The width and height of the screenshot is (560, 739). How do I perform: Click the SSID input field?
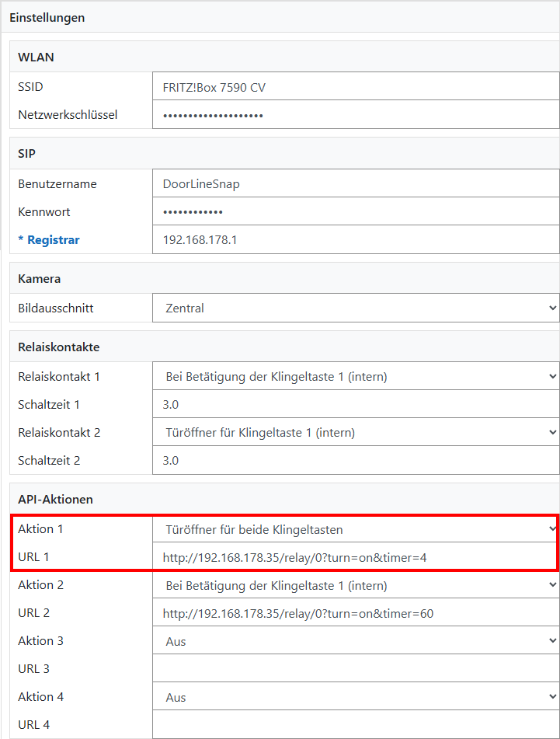(355, 87)
